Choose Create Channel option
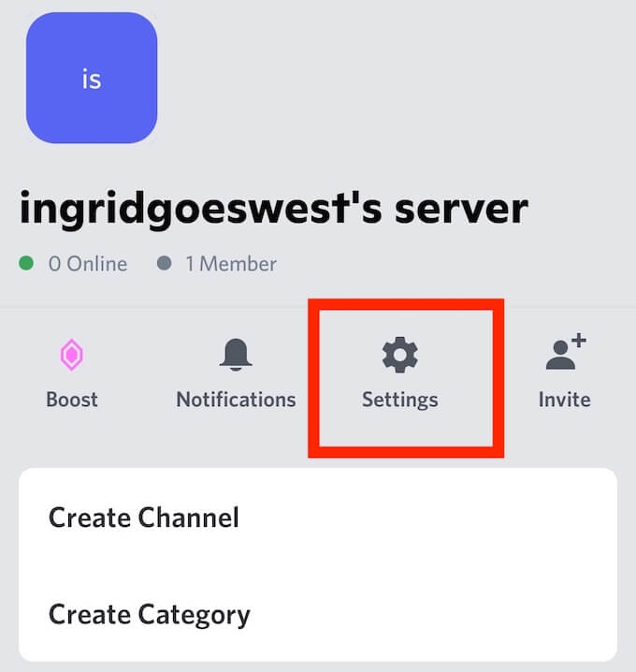The height and width of the screenshot is (672, 636). point(318,518)
